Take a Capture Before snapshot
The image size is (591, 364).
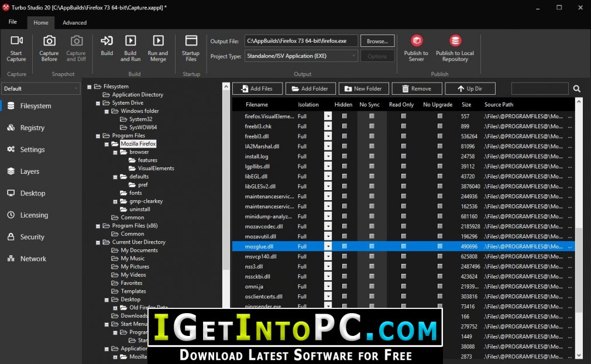[49, 48]
